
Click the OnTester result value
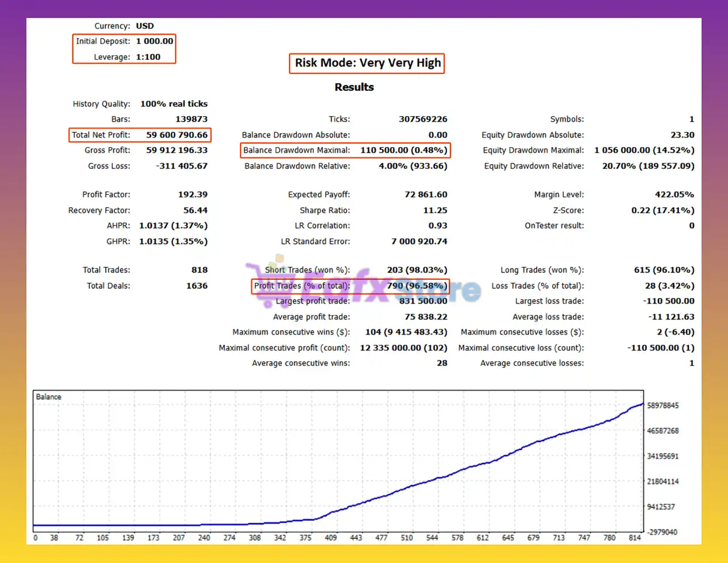click(x=692, y=225)
